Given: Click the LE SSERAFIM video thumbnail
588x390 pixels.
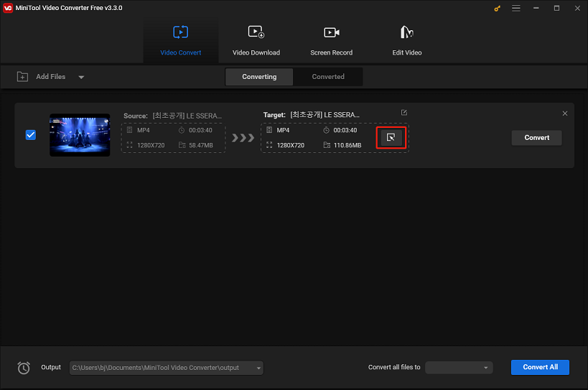Looking at the screenshot, I should pos(80,135).
